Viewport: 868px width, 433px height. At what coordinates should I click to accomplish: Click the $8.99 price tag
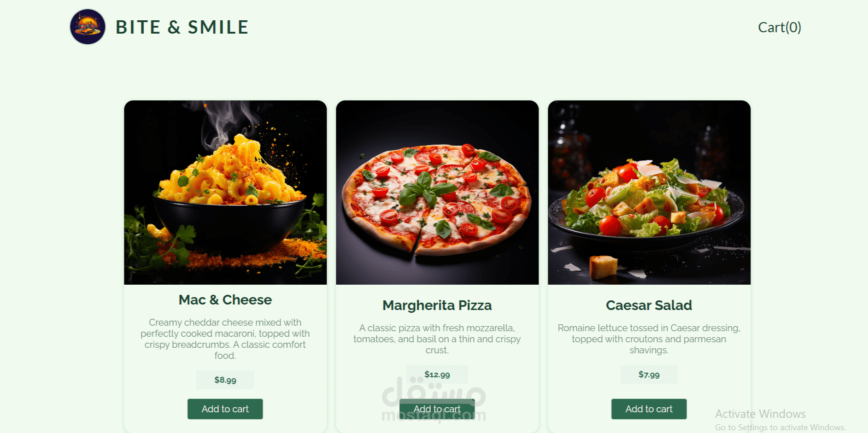(225, 380)
